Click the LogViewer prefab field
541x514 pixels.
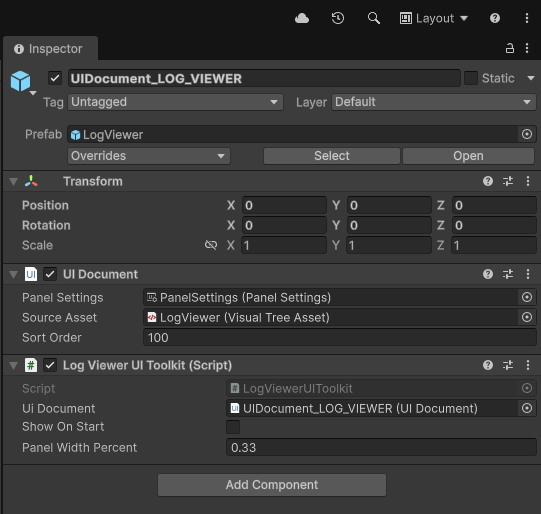tap(293, 134)
